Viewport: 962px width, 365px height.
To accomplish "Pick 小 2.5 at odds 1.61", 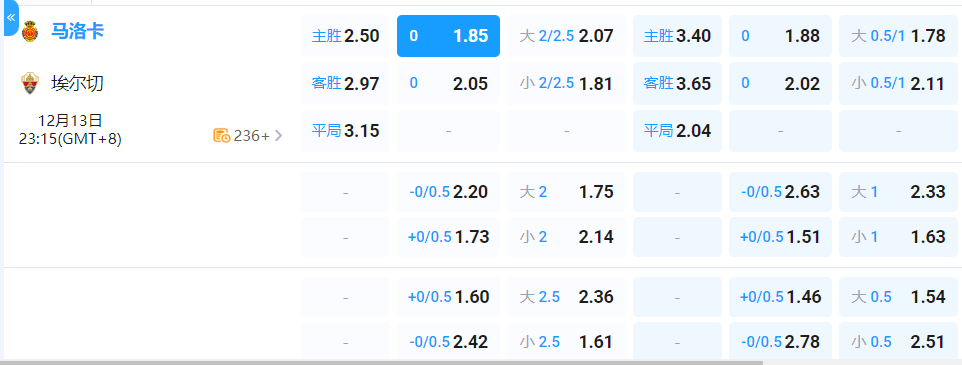I will (567, 341).
